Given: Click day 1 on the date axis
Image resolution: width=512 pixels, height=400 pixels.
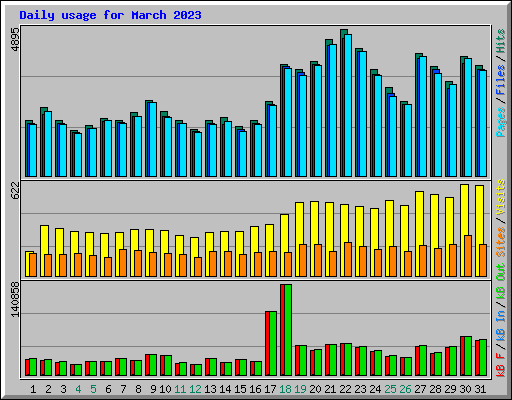Looking at the screenshot, I should tap(33, 389).
